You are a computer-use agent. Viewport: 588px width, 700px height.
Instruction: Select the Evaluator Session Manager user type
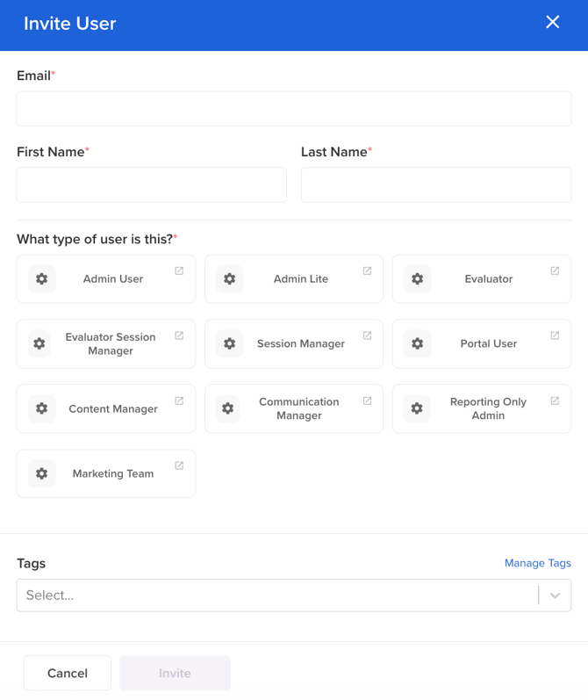[x=106, y=343]
